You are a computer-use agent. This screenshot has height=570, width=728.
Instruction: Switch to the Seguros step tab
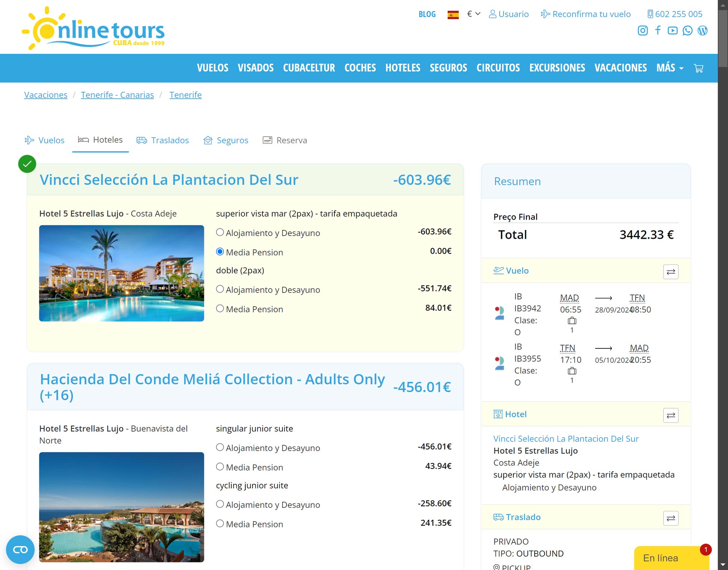[x=226, y=140]
